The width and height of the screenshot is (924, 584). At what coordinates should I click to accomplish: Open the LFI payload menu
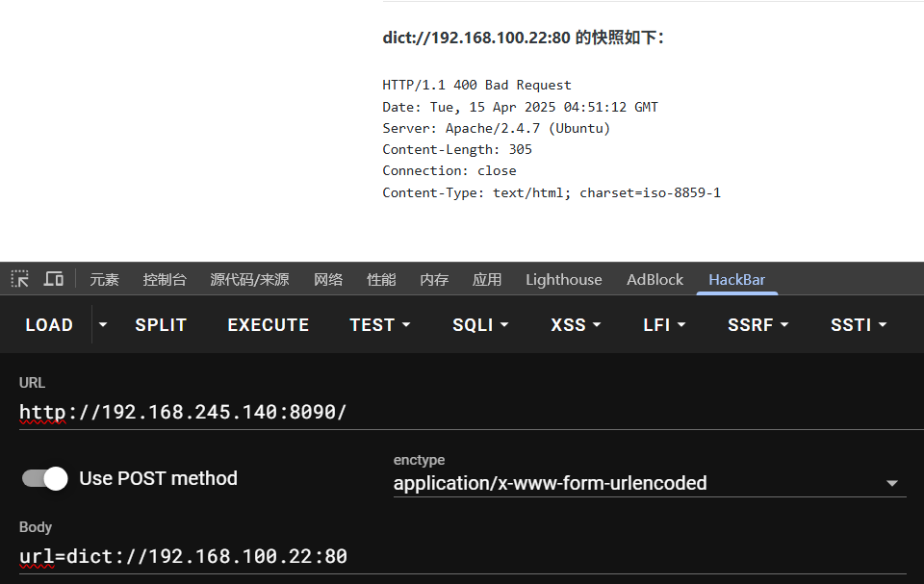click(664, 325)
